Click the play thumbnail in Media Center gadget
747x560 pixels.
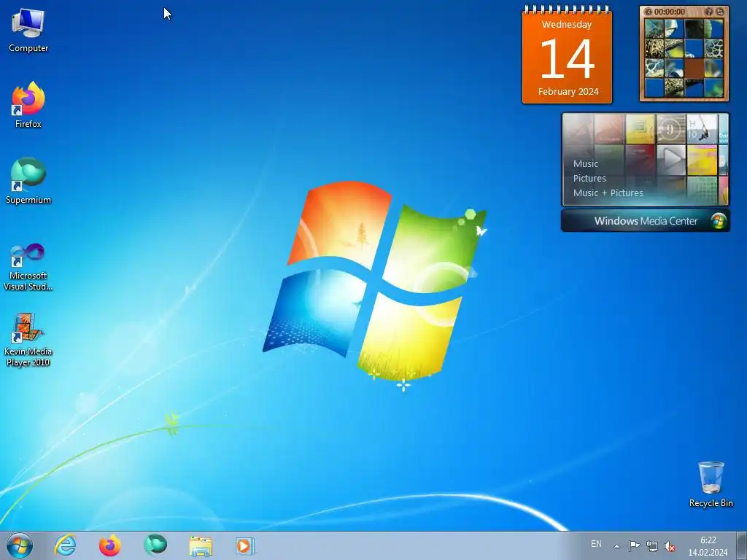point(671,160)
